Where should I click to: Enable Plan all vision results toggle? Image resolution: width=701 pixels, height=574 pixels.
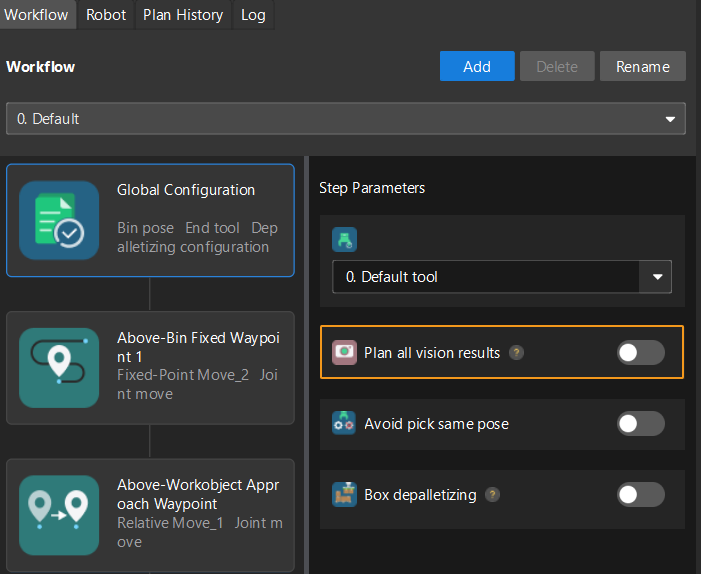pos(640,352)
